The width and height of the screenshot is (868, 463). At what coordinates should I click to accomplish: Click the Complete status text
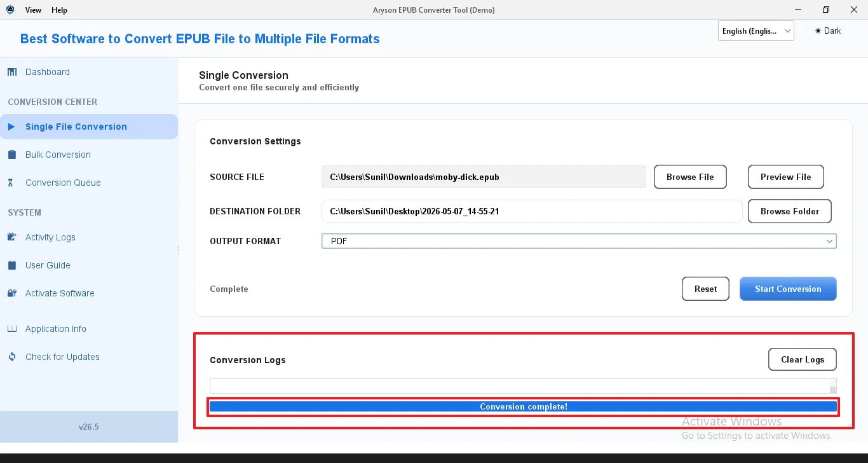[229, 289]
